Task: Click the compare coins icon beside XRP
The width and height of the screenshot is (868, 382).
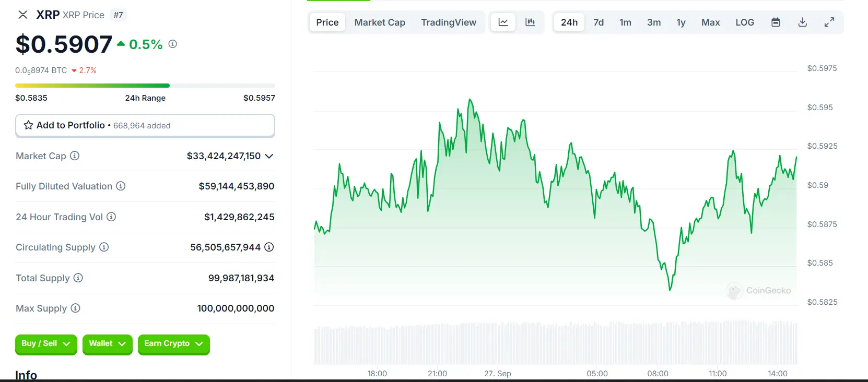Action: (x=22, y=15)
